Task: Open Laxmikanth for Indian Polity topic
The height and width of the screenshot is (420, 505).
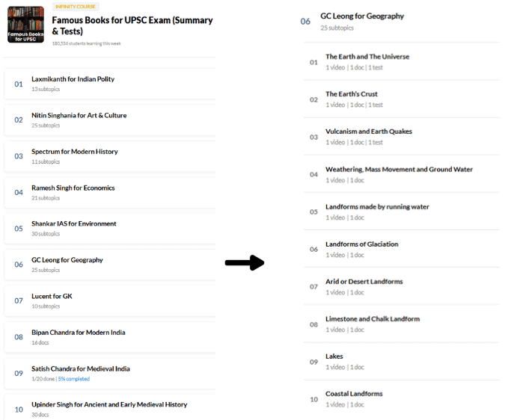Action: (110, 84)
